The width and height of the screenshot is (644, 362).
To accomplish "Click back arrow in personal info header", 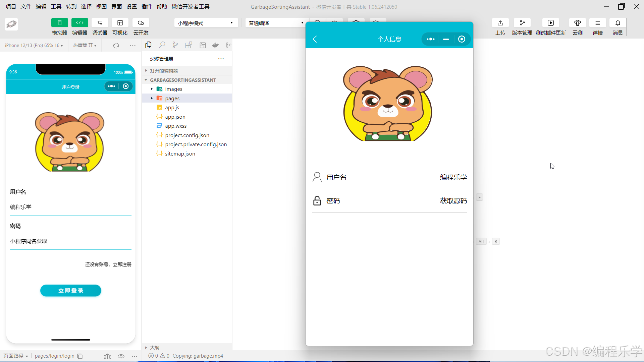I will [x=315, y=39].
